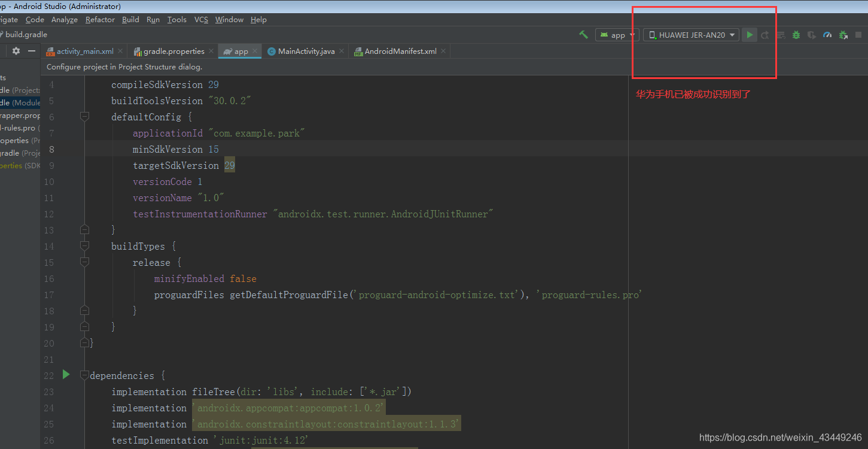Screen dimensions: 868x449
Task: Collapse the buildTypes block fold marker
Action: (84, 246)
